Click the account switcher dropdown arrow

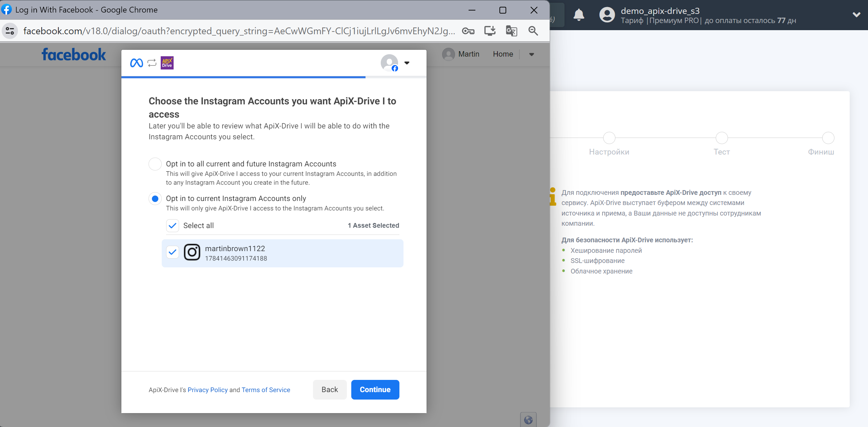[407, 62]
